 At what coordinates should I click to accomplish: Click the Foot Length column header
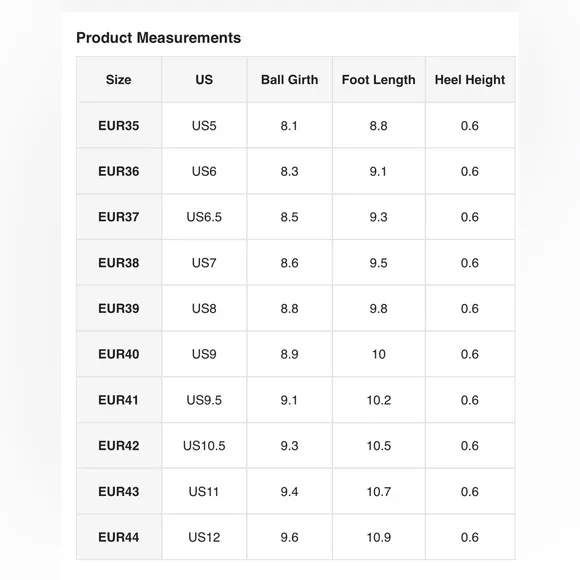click(x=379, y=80)
